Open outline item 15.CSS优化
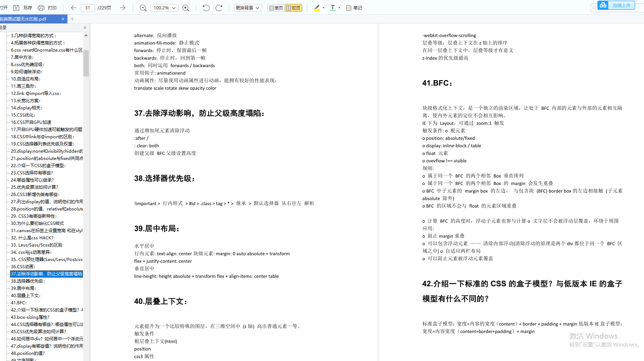The width and height of the screenshot is (644, 361). (x=23, y=115)
